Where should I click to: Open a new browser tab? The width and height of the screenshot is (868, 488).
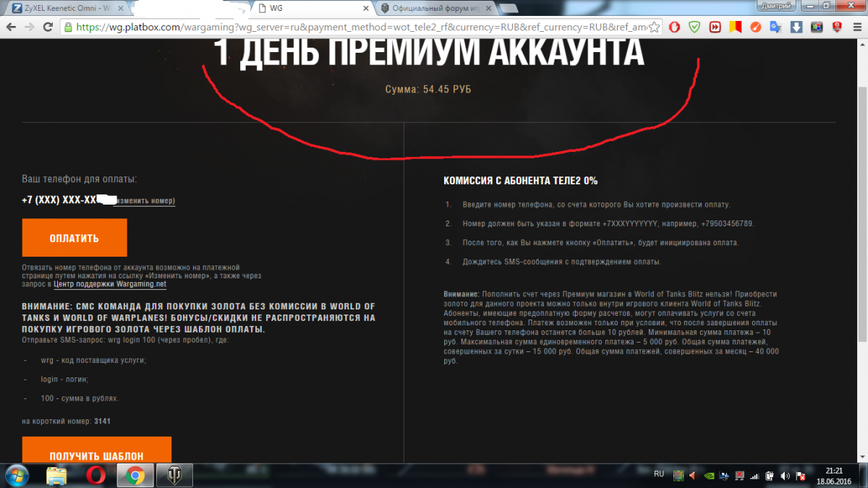coord(510,7)
